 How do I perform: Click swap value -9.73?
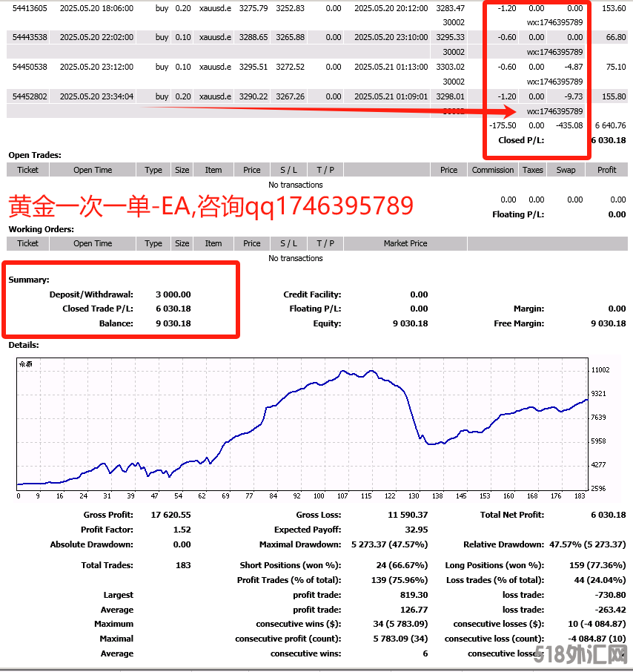click(x=574, y=96)
